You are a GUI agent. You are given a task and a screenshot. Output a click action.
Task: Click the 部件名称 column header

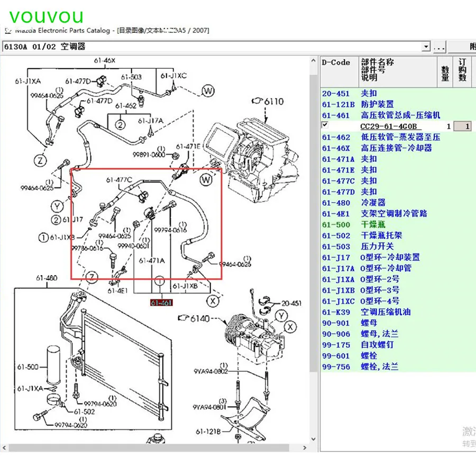click(x=398, y=71)
